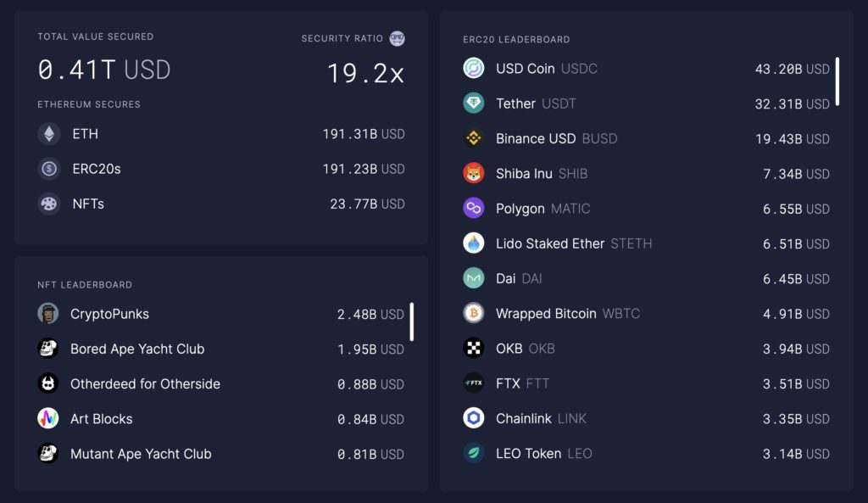The height and width of the screenshot is (503, 868).
Task: Click the NFT leaderboard scrollbar thumb
Action: point(411,321)
